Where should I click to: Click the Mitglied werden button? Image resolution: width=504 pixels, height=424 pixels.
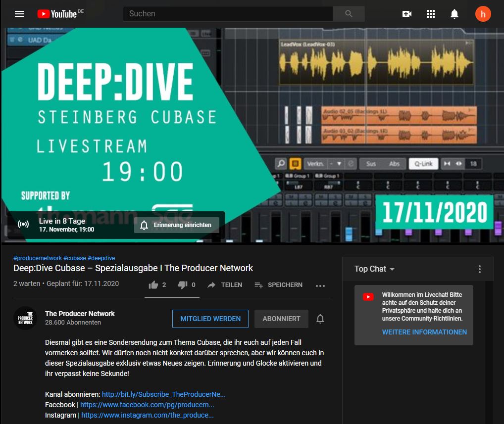click(x=210, y=319)
